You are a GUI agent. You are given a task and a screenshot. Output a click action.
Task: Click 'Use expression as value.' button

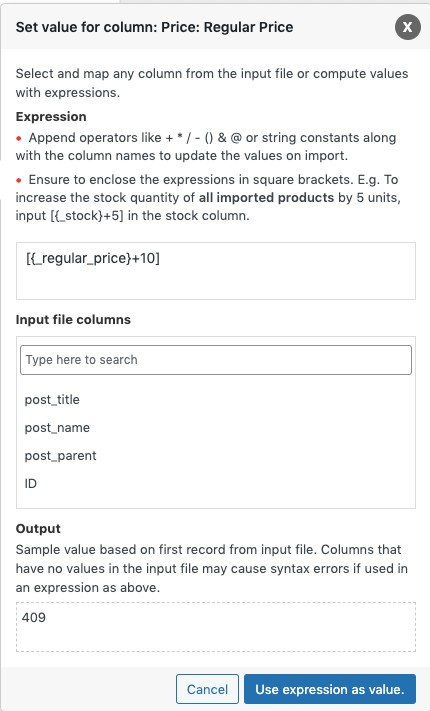[330, 689]
